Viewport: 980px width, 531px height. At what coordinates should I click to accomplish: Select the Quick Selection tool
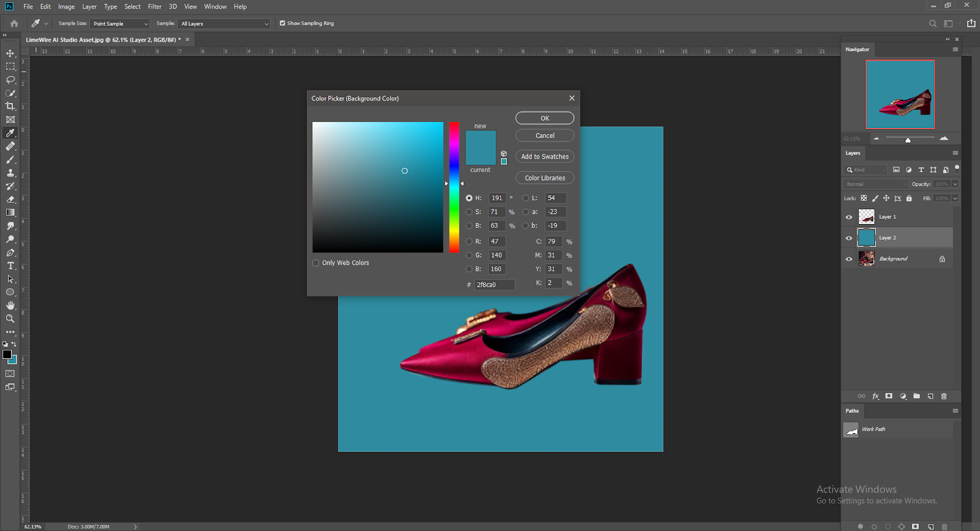pos(10,93)
